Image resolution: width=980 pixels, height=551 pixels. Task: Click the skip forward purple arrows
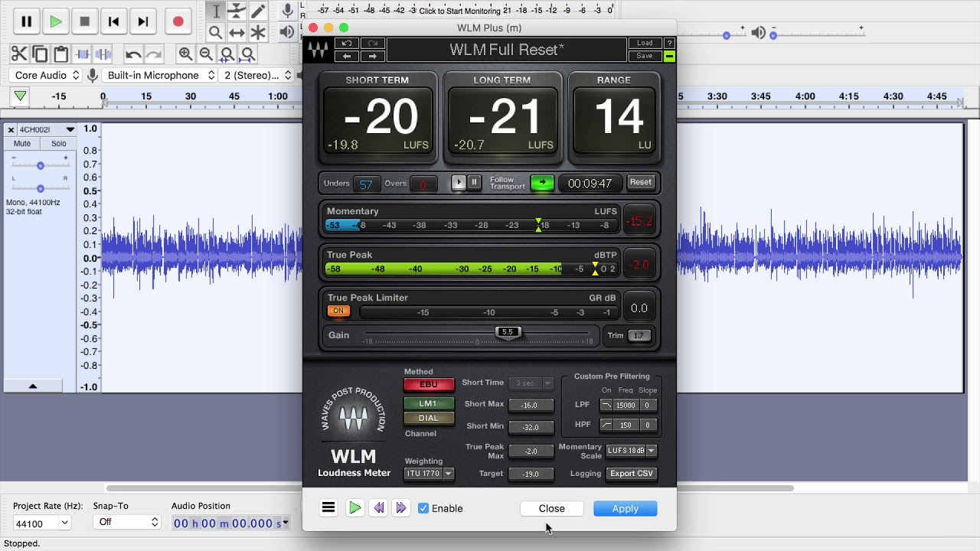point(400,508)
